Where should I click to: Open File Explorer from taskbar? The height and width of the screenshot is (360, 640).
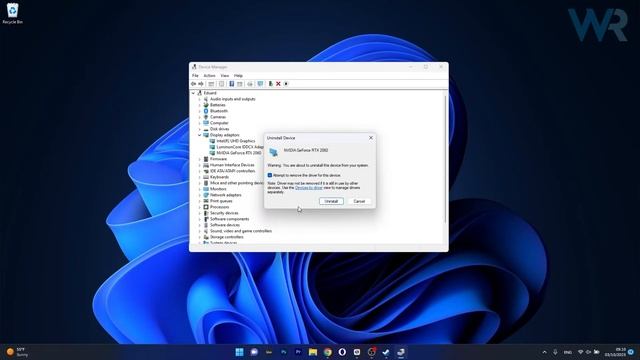click(313, 352)
